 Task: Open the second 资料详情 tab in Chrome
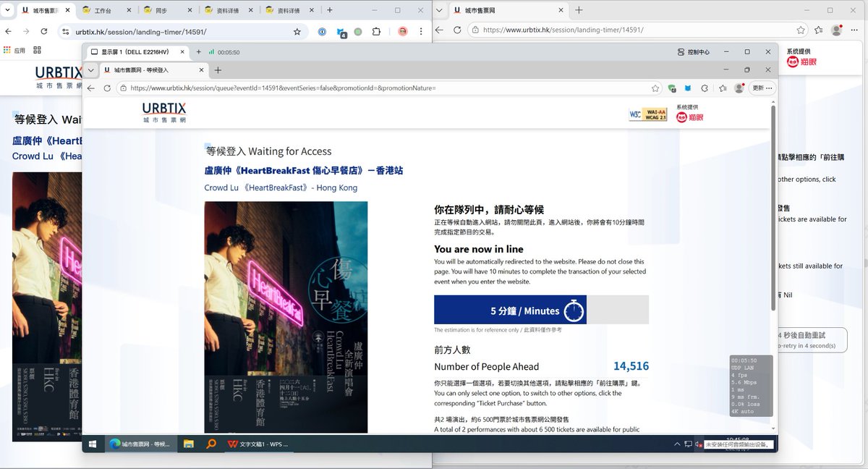point(289,10)
